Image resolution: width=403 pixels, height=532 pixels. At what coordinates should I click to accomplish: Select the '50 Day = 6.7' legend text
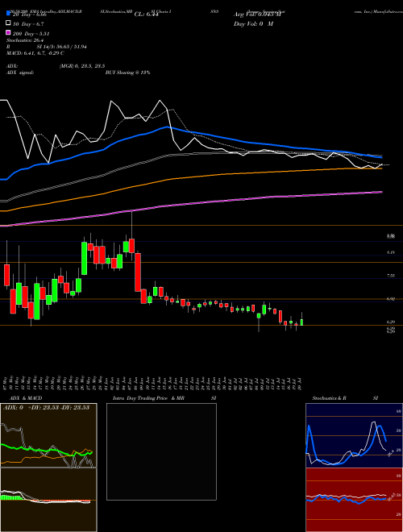tap(28, 24)
